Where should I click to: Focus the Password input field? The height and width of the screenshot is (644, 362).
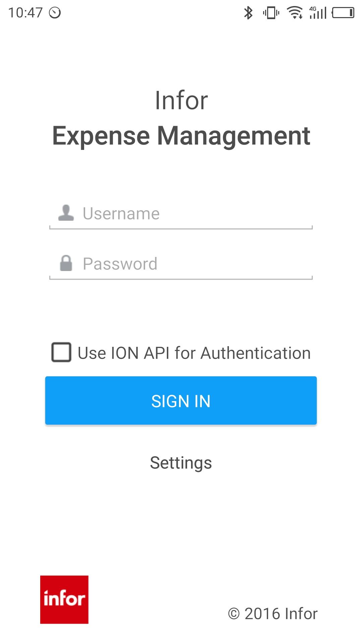(x=181, y=264)
